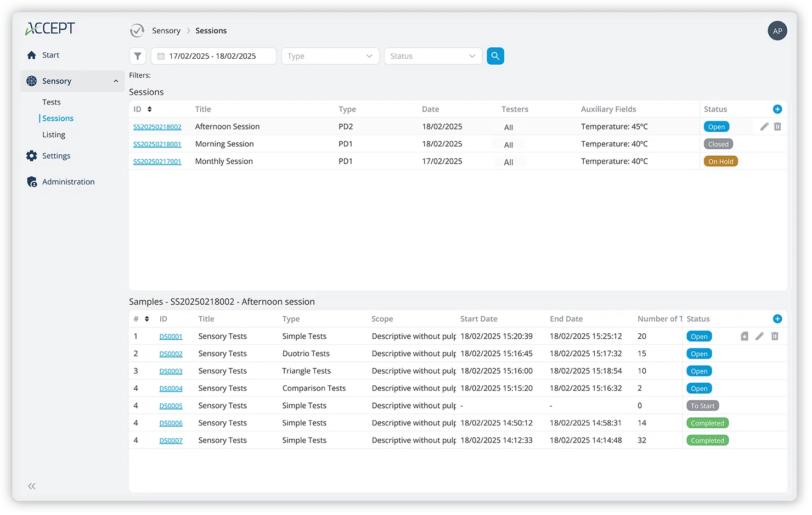Collapse the sidebar with double chevron
The image size is (812, 515).
[x=32, y=486]
